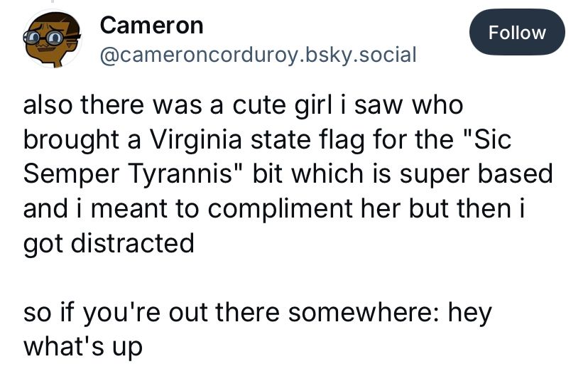
Task: Open the Cameron display name link
Action: pyautogui.click(x=152, y=25)
